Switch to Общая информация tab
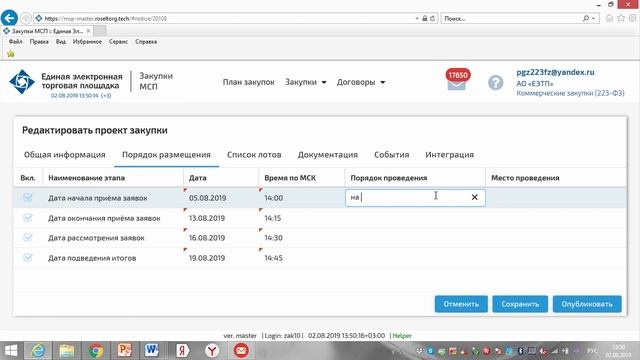640x360 pixels. 64,155
